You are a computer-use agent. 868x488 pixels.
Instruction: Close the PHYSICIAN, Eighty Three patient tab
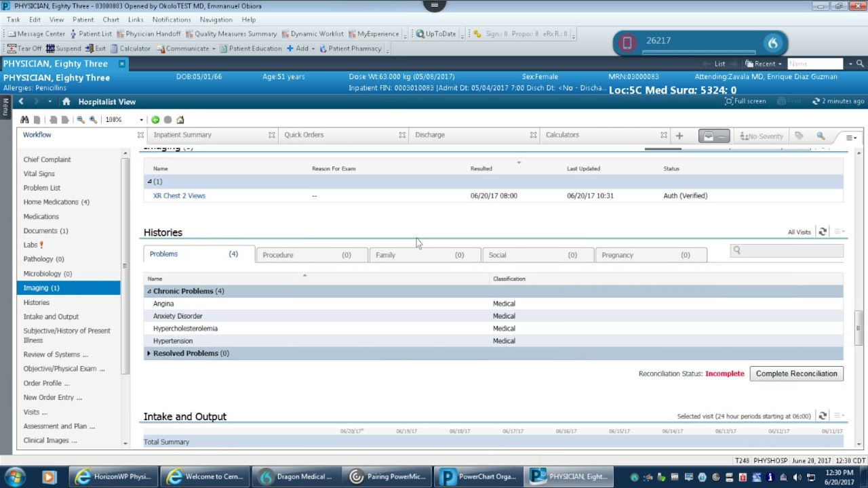tap(122, 64)
